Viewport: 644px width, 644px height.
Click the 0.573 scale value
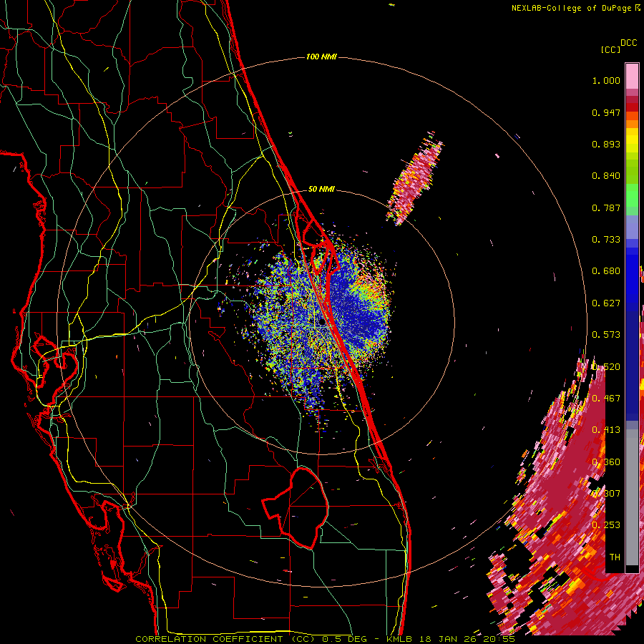606,335
